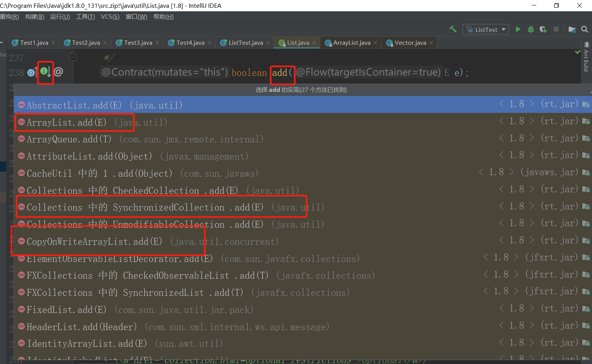Select ArrayList.add(E) implementation
The width and height of the screenshot is (592, 364).
pos(66,122)
